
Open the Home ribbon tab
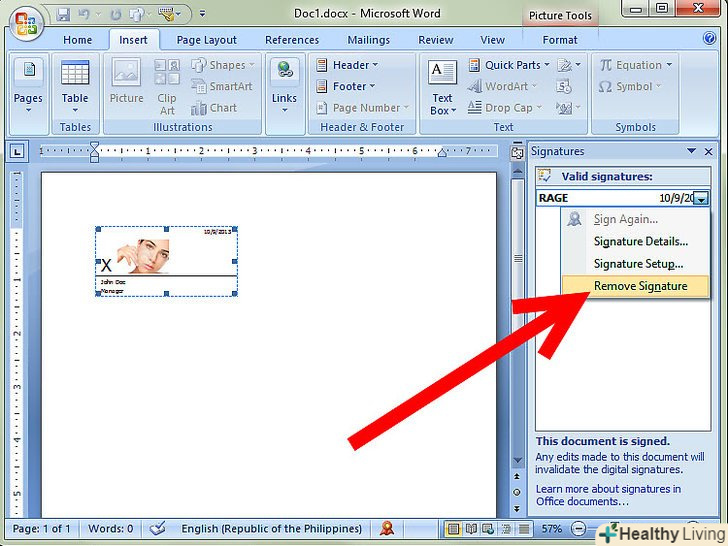(78, 40)
